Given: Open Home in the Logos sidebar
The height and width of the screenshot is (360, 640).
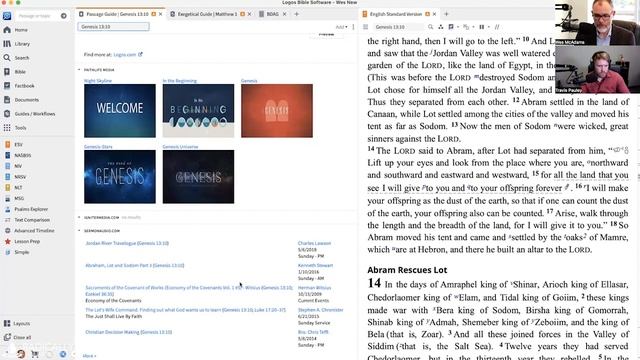Looking at the screenshot, I should click(x=16, y=30).
